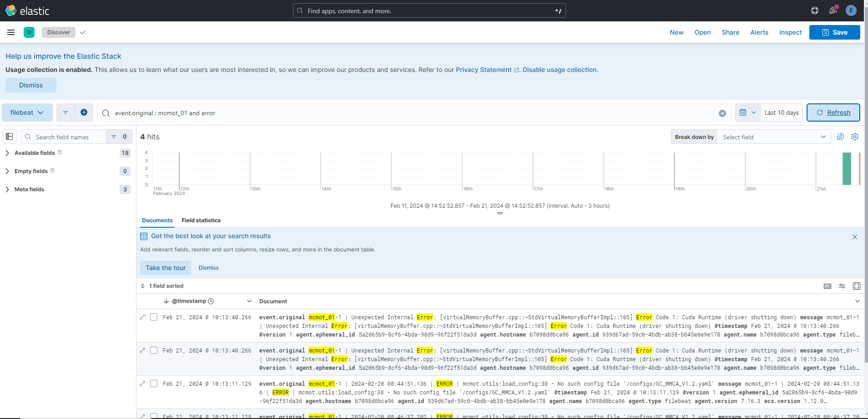The width and height of the screenshot is (868, 419).
Task: Click the chart resize handle below the histogram
Action: (x=500, y=213)
